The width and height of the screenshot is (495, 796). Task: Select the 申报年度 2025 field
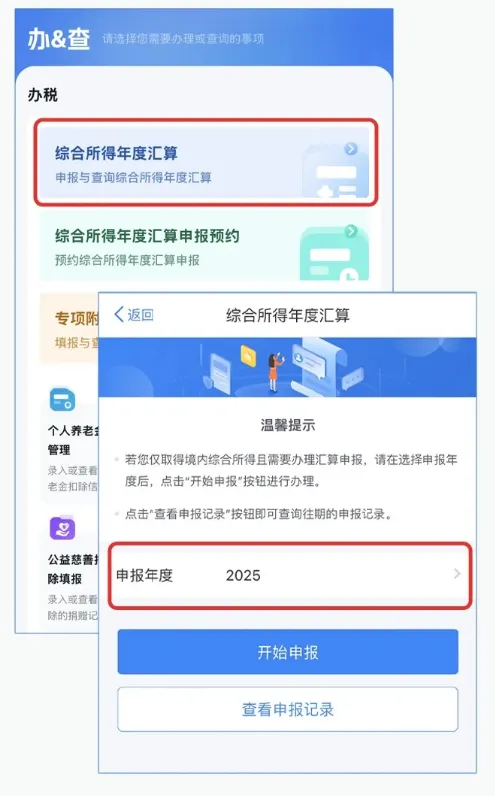[x=290, y=575]
